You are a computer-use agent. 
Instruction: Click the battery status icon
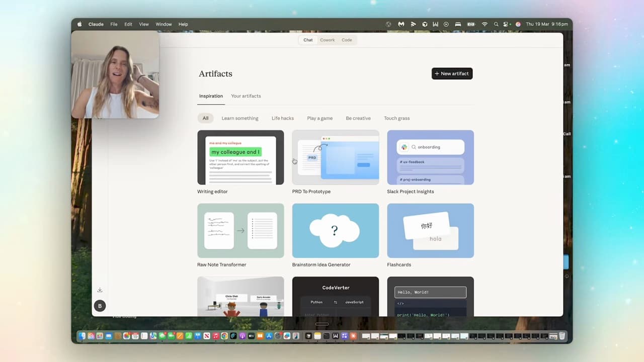pos(471,24)
